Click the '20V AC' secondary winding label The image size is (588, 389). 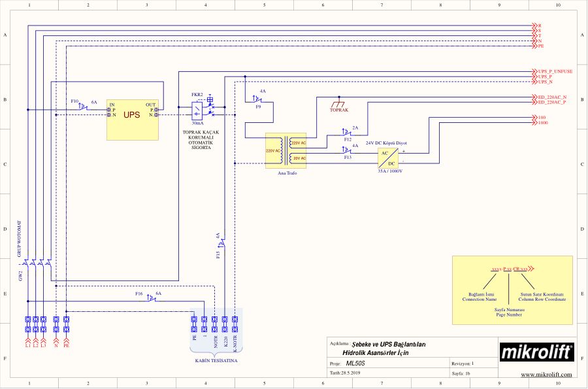point(299,158)
